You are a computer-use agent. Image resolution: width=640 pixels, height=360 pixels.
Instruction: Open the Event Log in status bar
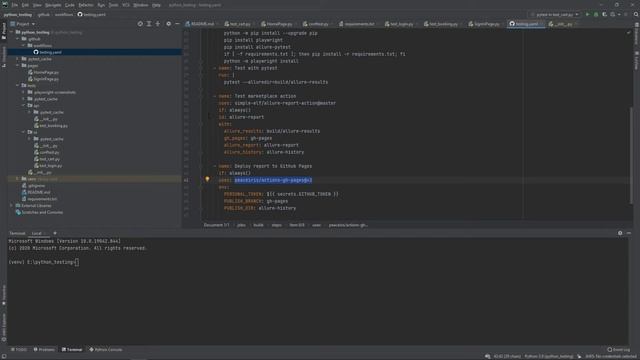[618, 349]
